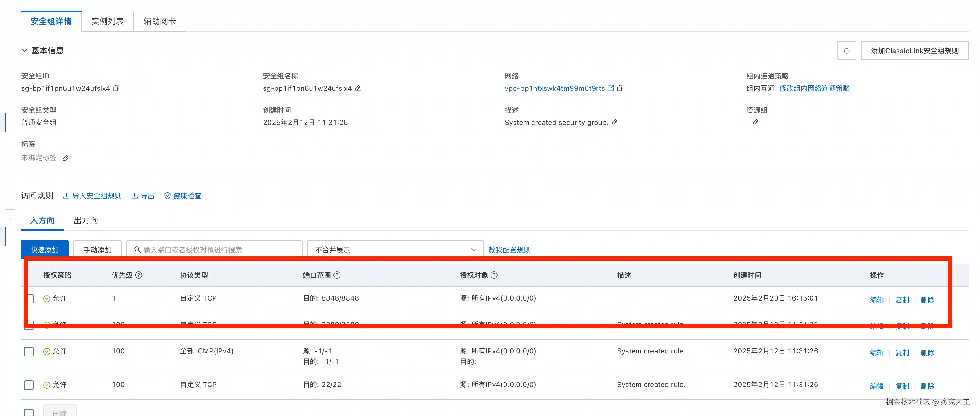
Task: Tick the checkbox for the ICMP(IPv4) rule
Action: [x=29, y=352]
